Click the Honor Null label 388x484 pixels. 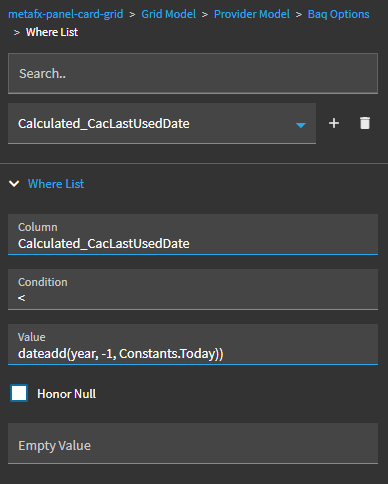coord(66,394)
